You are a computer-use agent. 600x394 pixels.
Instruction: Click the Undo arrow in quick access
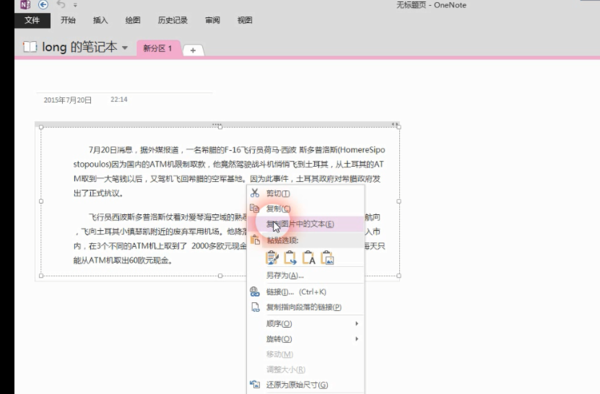(61, 4)
